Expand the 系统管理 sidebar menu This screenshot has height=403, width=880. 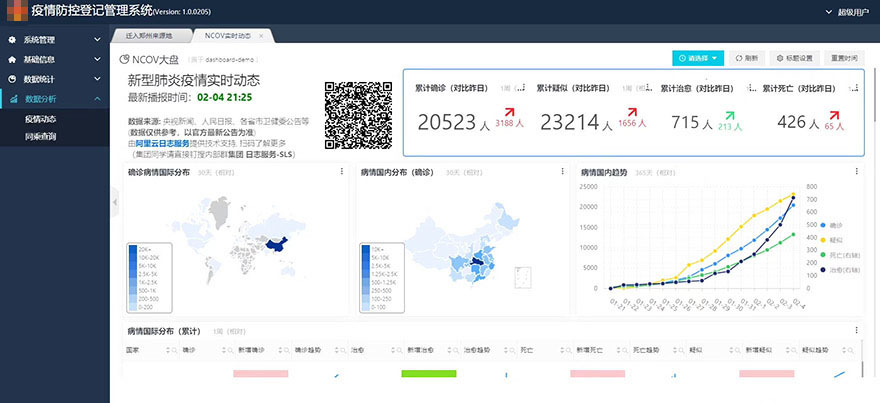coord(97,40)
